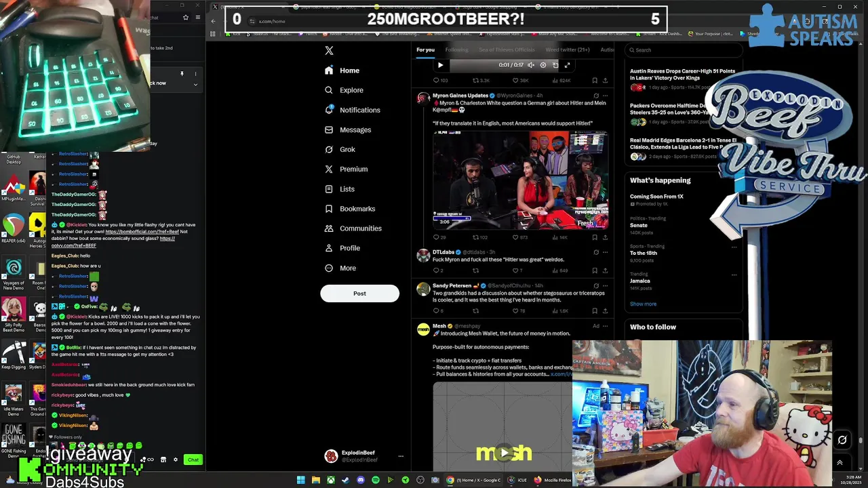Share the Myron Gaines Updates post
868x488 pixels.
[x=605, y=237]
